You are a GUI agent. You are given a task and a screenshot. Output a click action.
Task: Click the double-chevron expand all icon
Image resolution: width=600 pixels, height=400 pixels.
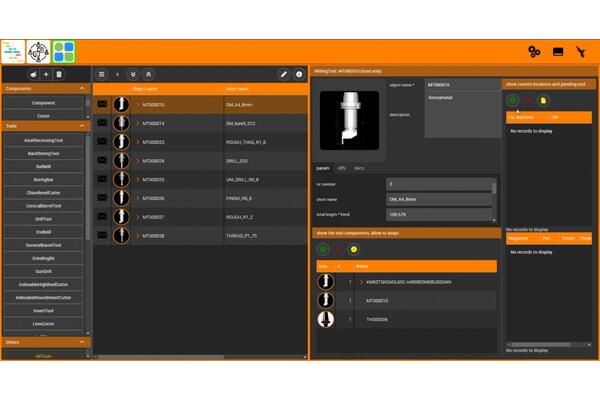point(134,74)
